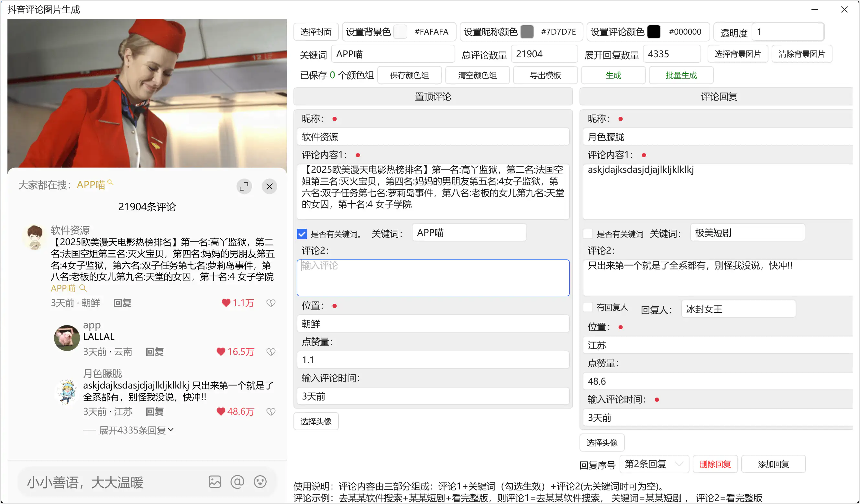
Task: Click the fullscreen expand icon on the preview
Action: tap(244, 186)
